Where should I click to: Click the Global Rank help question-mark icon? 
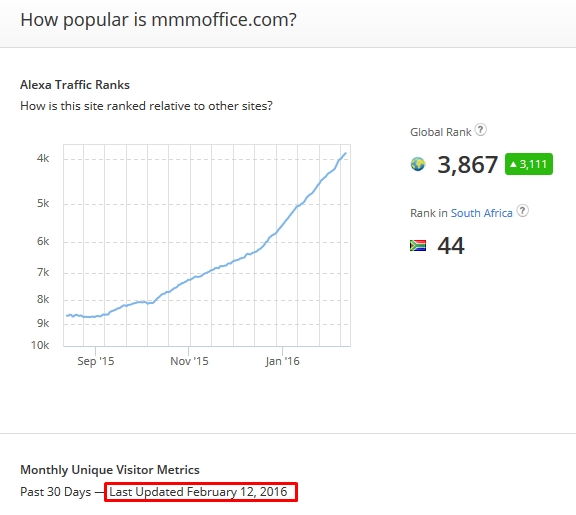(x=480, y=130)
